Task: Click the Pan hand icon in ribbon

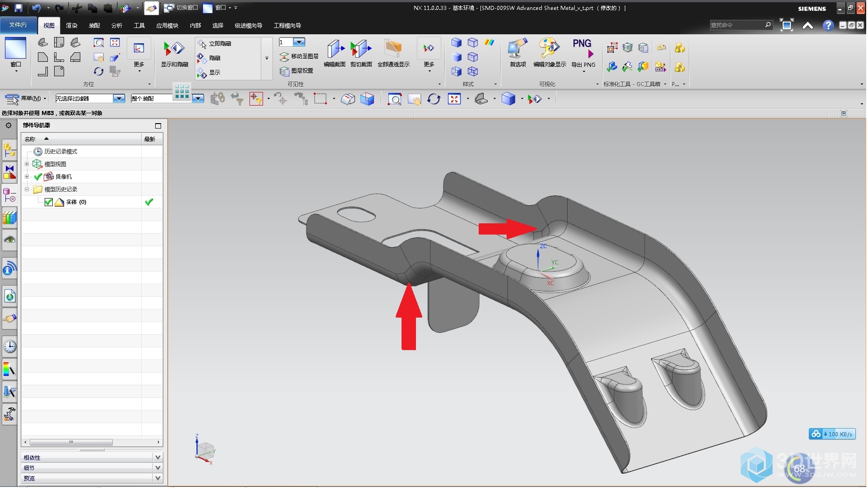Action: (x=98, y=57)
